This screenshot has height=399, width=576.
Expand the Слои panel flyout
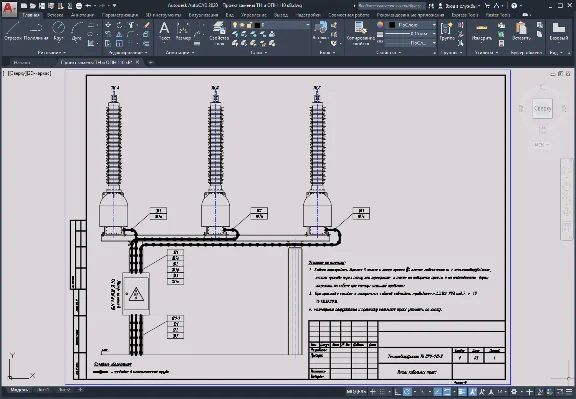coord(259,53)
